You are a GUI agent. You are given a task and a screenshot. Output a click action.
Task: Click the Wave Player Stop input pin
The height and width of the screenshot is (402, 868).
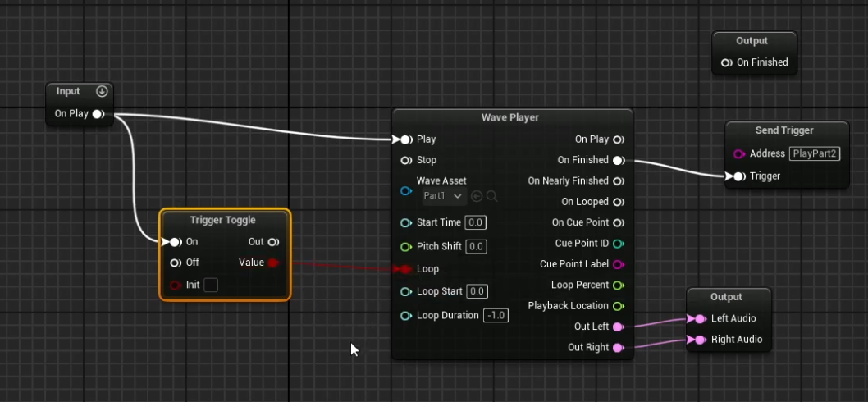tap(406, 160)
